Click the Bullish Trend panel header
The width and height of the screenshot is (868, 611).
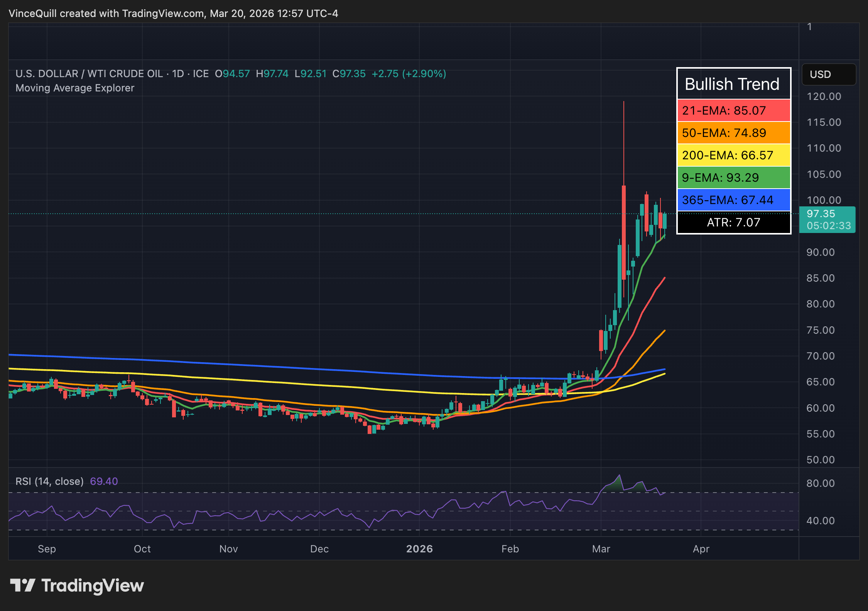733,83
